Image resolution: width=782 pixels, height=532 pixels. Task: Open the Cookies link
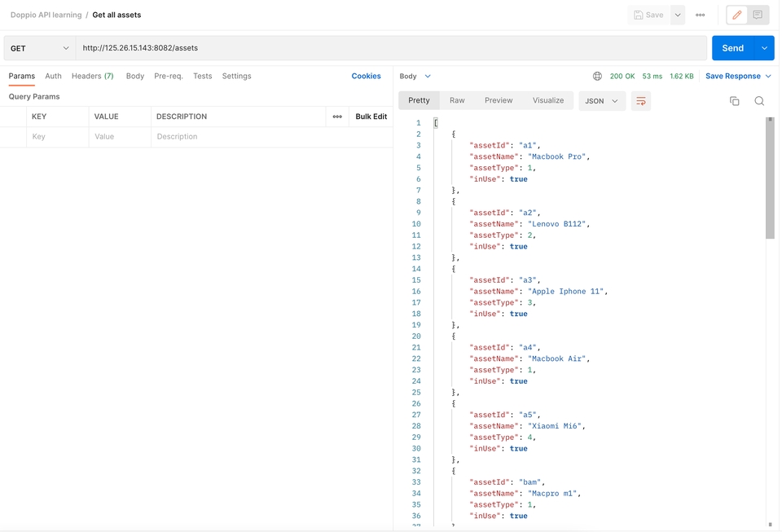point(366,77)
